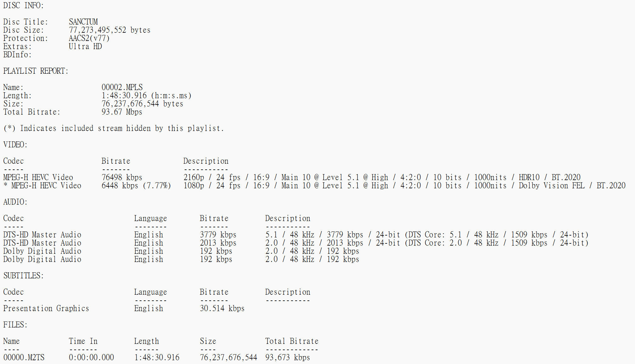Click the disc size 77,273,495,552 bytes value

pyautogui.click(x=110, y=30)
